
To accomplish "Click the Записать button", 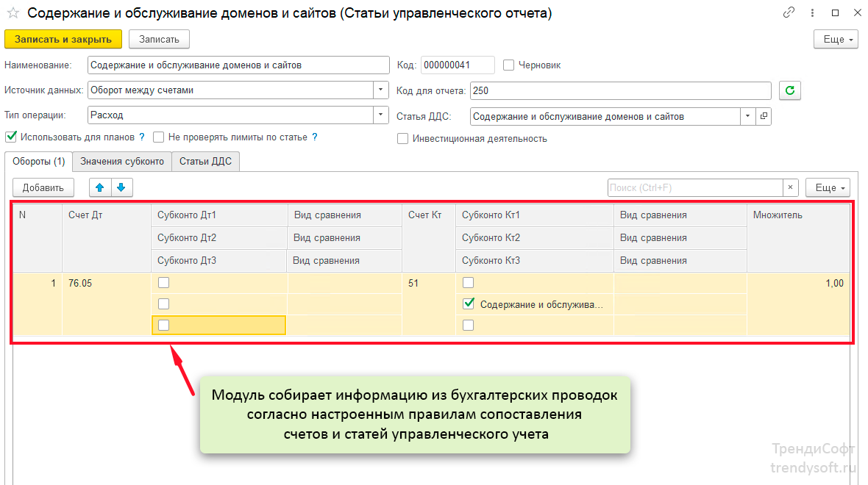I will (159, 39).
